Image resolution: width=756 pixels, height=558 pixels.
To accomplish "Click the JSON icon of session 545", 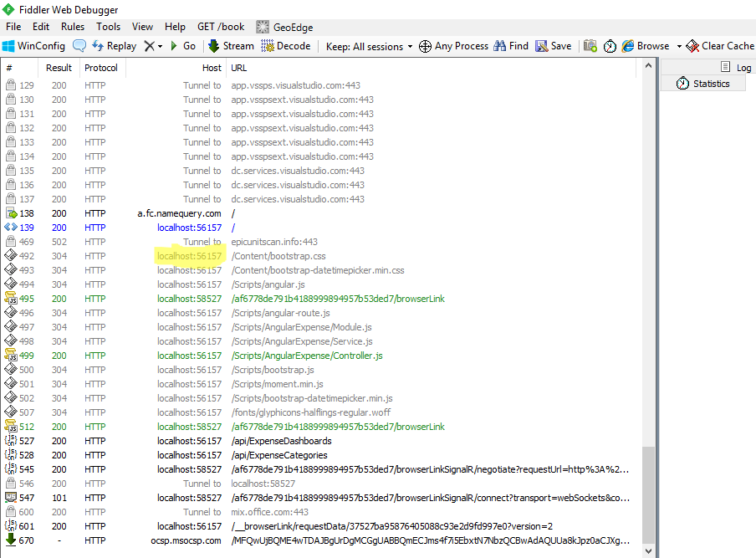I will coord(11,469).
